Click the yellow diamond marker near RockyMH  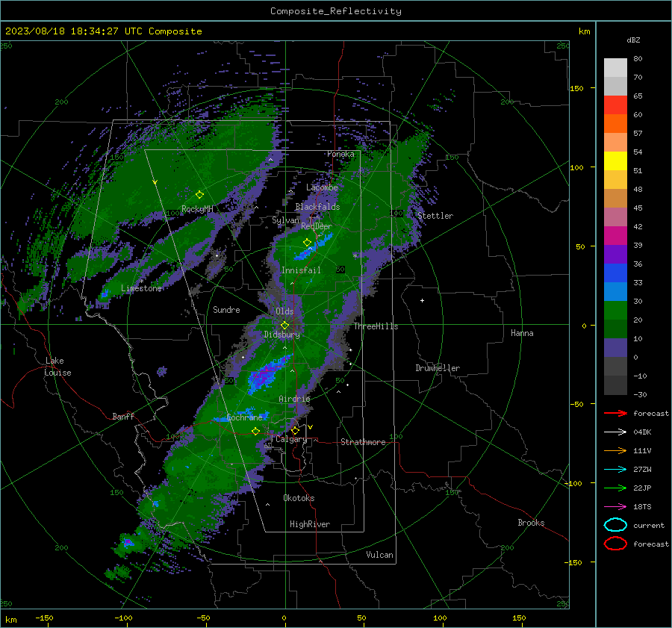point(199,195)
